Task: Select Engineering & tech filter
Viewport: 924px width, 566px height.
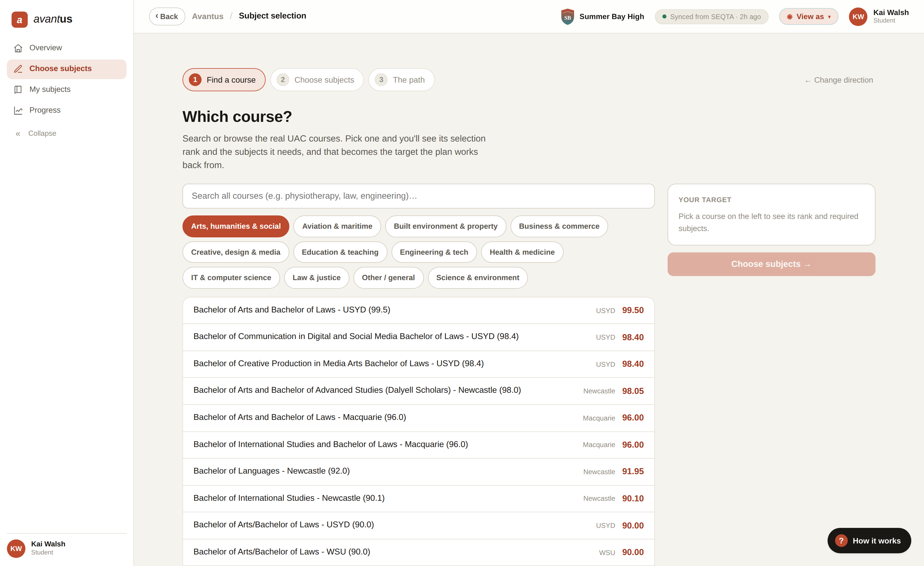Action: [434, 252]
